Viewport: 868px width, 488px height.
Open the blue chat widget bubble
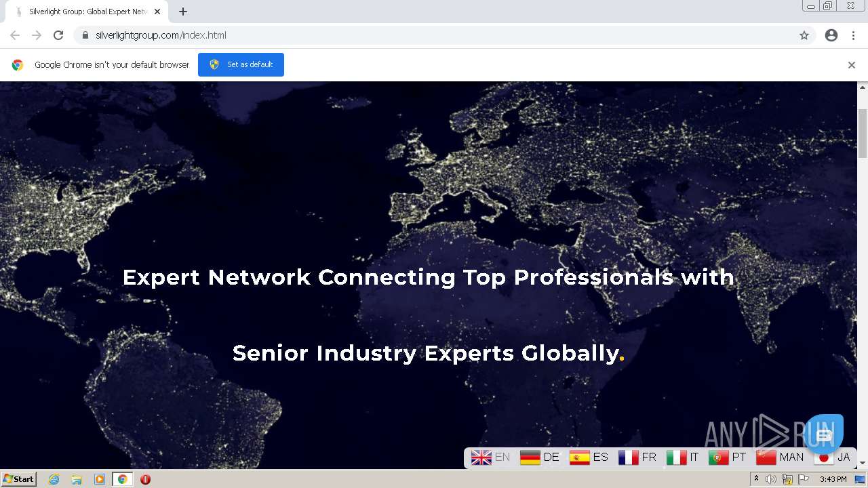pos(824,434)
